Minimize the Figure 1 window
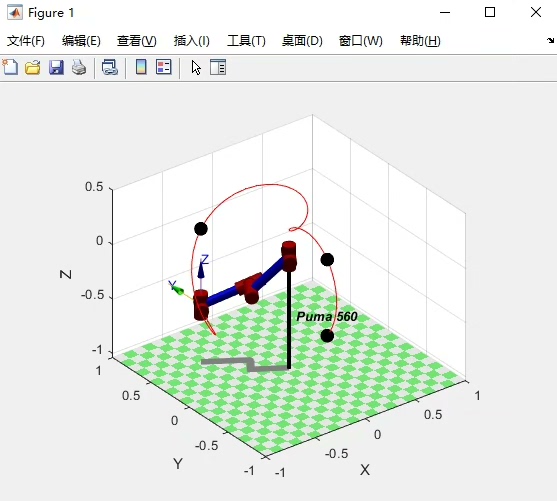The image size is (557, 501). click(x=445, y=12)
